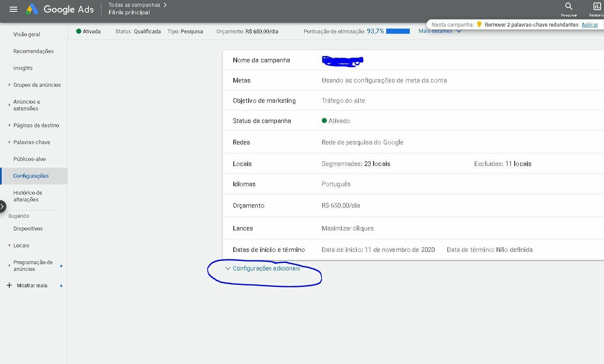This screenshot has width=604, height=364.
Task: Click the Google Ads logo
Action: coord(60,9)
